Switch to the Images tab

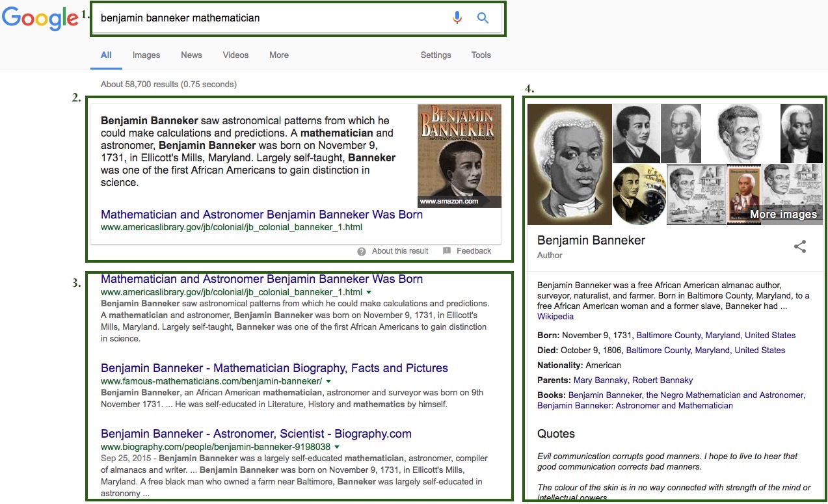(146, 55)
